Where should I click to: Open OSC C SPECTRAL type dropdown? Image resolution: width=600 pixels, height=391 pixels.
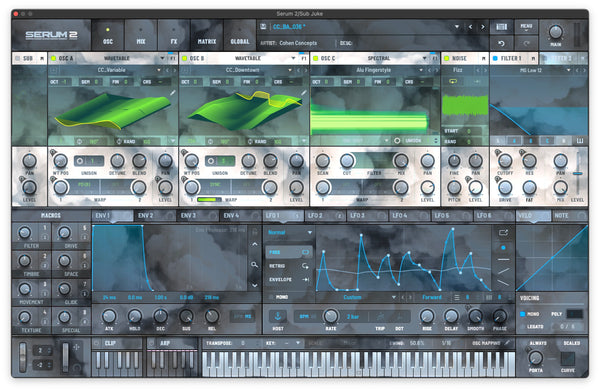click(x=424, y=58)
